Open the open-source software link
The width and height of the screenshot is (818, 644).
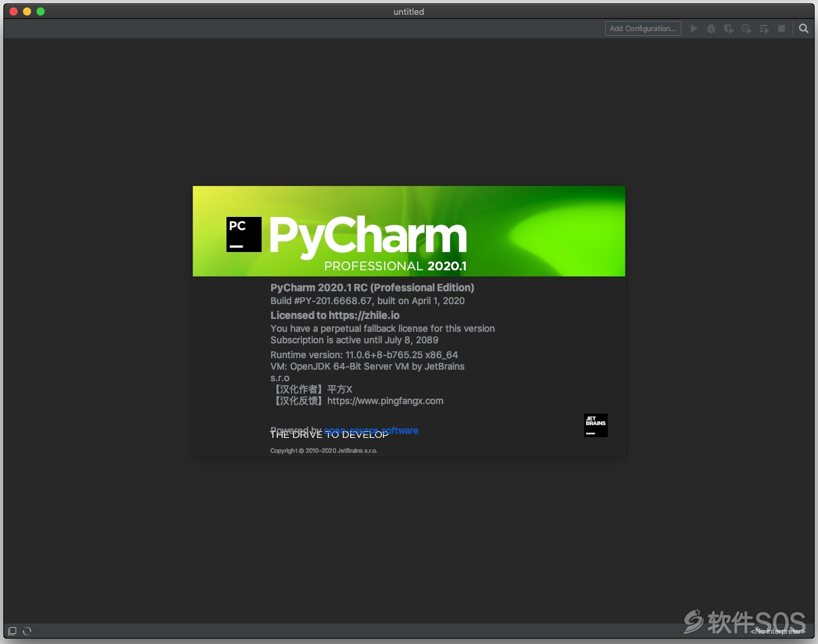371,430
